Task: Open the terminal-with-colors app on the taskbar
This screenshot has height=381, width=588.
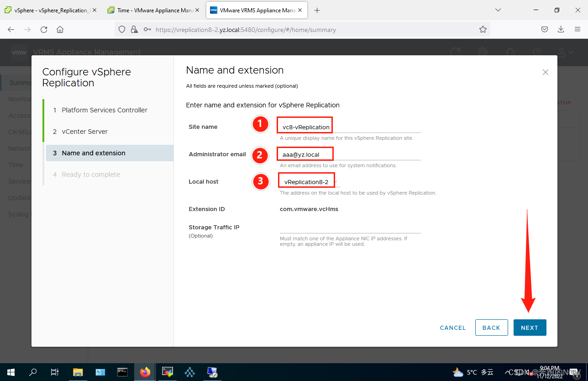Action: (168, 372)
